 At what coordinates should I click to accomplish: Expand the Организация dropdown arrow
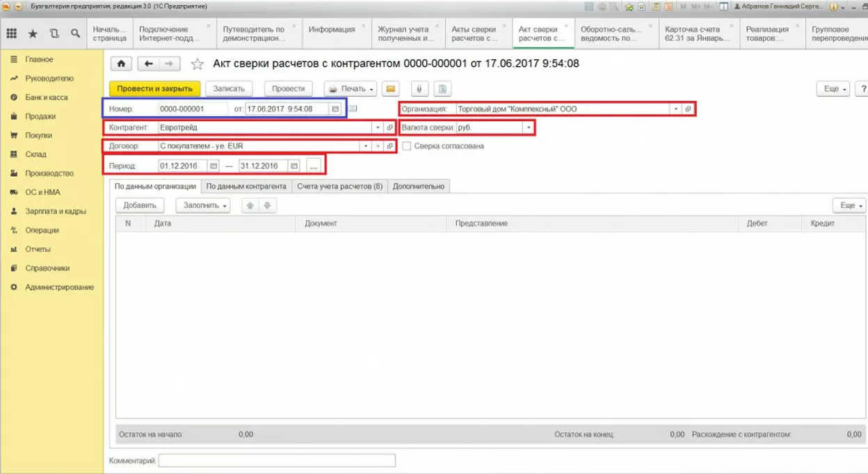pyautogui.click(x=676, y=109)
